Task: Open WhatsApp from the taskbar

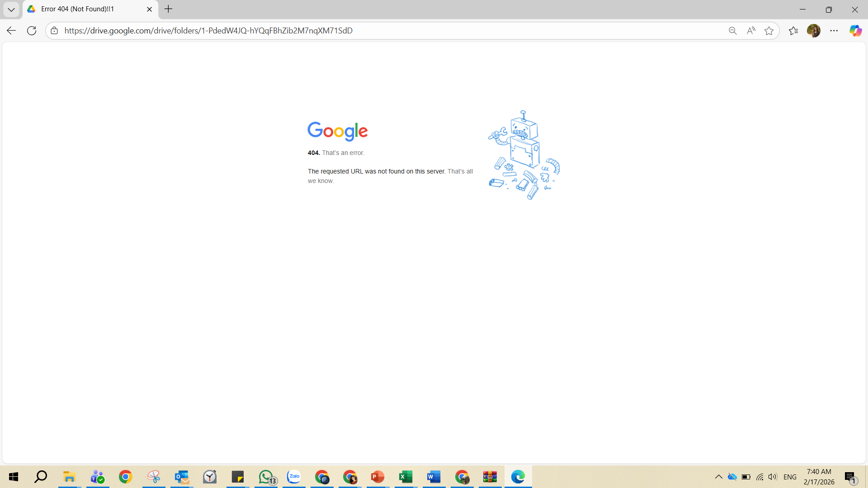Action: [266, 477]
